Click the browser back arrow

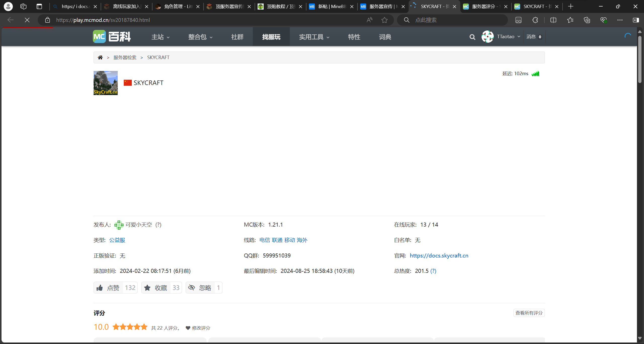pos(10,20)
